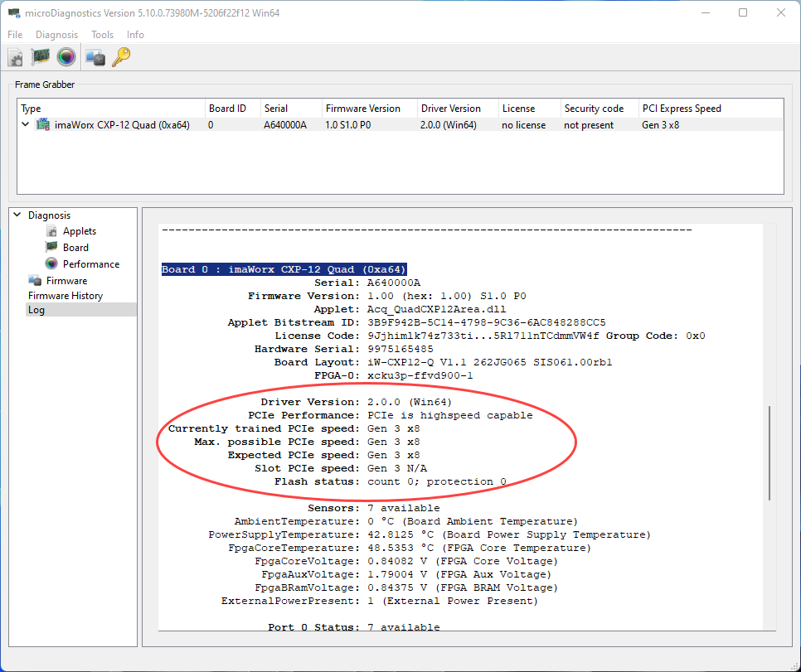Viewport: 801px width, 672px height.
Task: Open Applets in the Diagnosis tree
Action: tap(79, 231)
